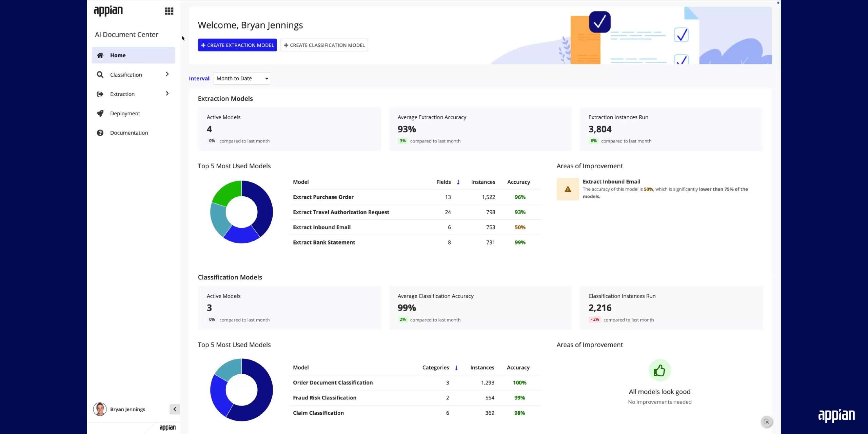Click the Home house icon
The width and height of the screenshot is (868, 434).
[100, 55]
